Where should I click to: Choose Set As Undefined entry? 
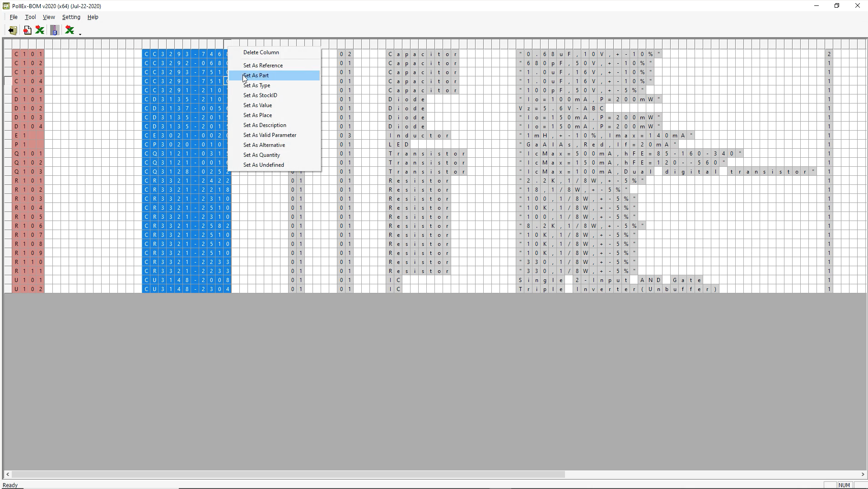[x=263, y=165]
